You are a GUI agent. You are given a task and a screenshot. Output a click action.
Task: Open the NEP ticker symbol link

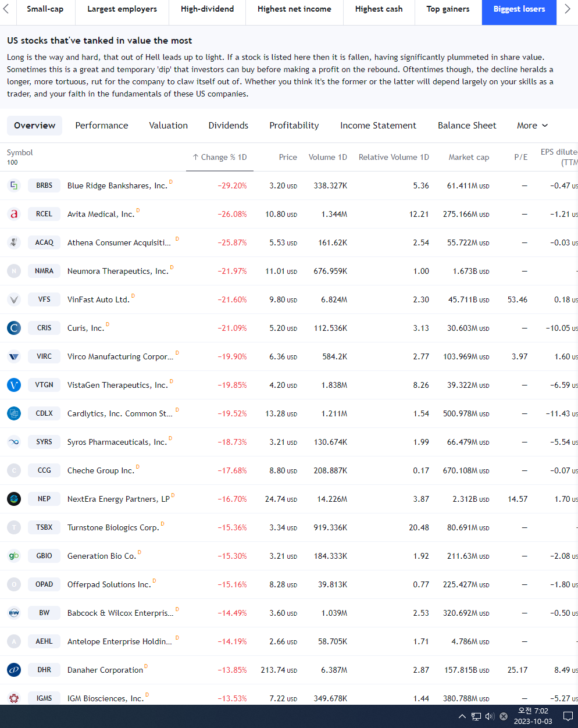coord(44,499)
